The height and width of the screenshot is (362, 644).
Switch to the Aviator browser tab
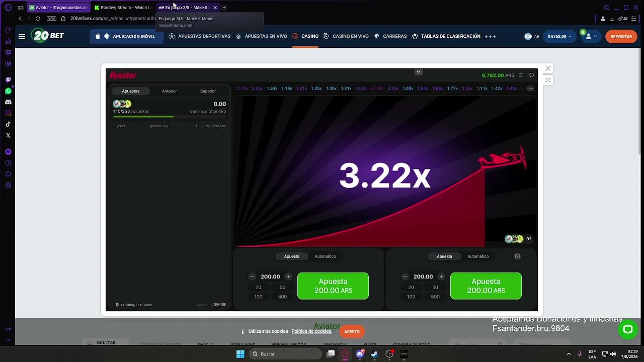coord(59,8)
